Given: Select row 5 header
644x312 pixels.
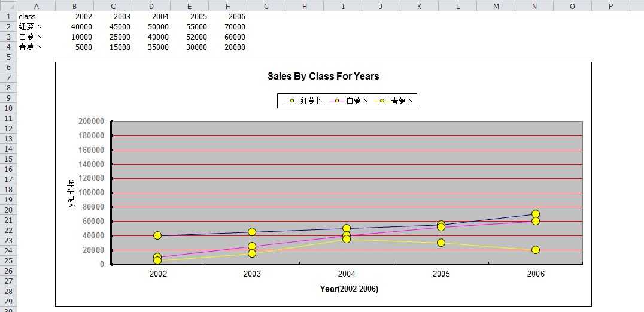Looking at the screenshot, I should [x=8, y=57].
